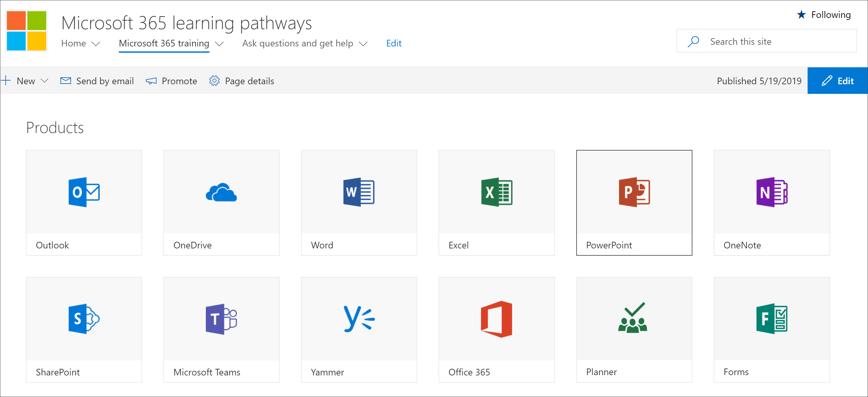This screenshot has width=868, height=397.
Task: Click the plus icon beside New
Action: pyautogui.click(x=6, y=81)
